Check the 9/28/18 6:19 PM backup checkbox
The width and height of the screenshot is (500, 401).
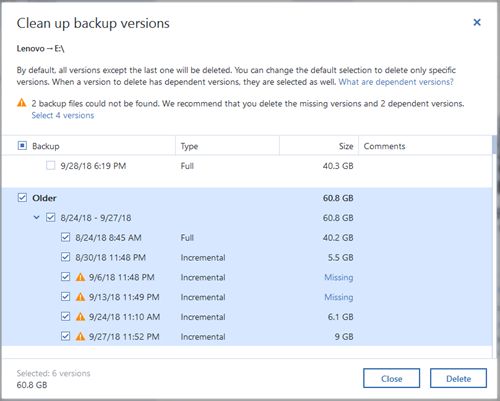pyautogui.click(x=51, y=165)
